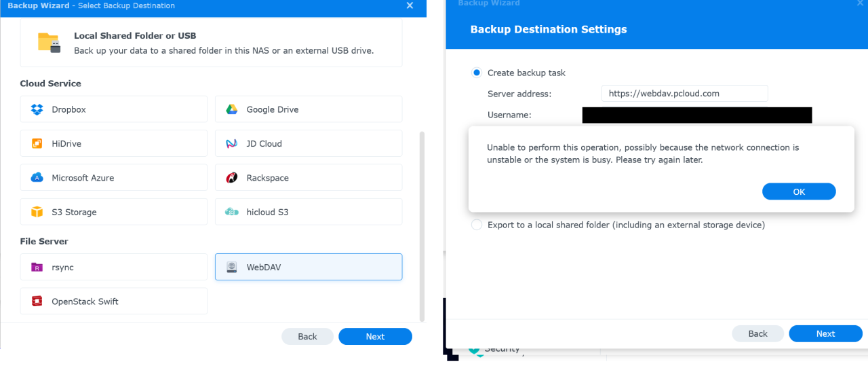Click the rsync icon
This screenshot has height=368, width=868.
[x=37, y=268]
